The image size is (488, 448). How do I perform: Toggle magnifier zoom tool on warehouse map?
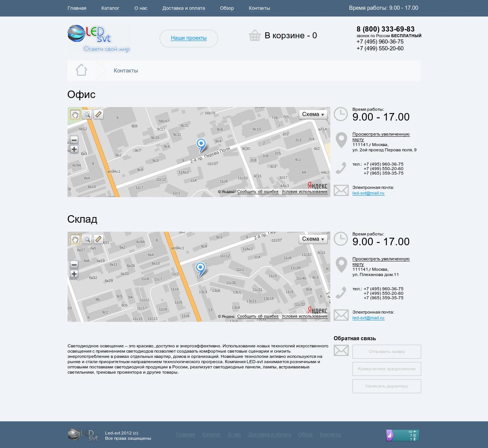87,239
